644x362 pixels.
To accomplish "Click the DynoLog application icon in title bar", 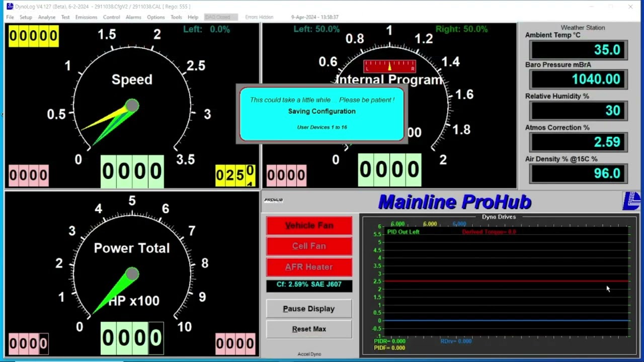I will pos(10,7).
